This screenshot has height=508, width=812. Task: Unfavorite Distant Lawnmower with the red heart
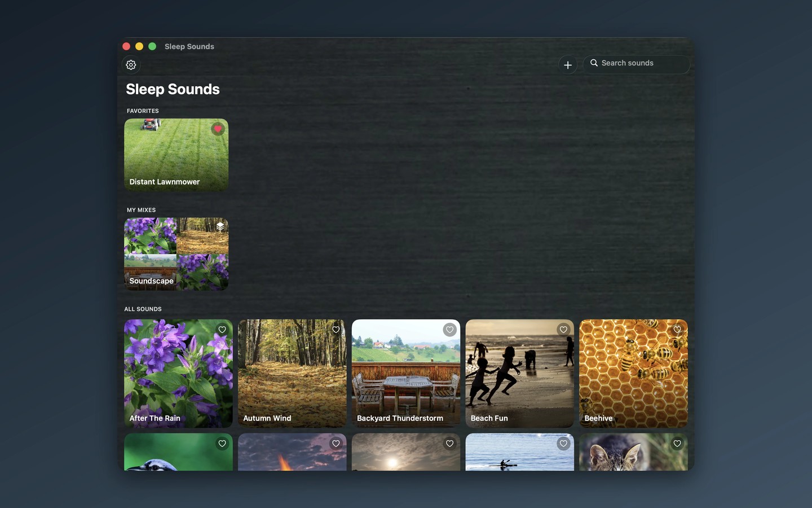tap(218, 129)
